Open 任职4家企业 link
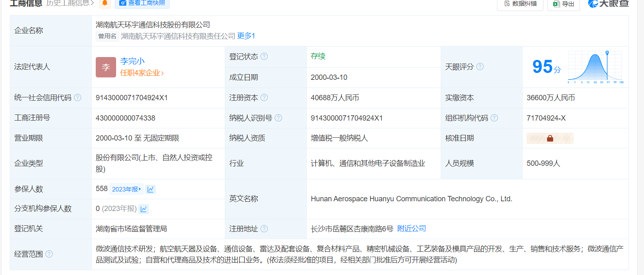644x275 pixels. (142, 73)
